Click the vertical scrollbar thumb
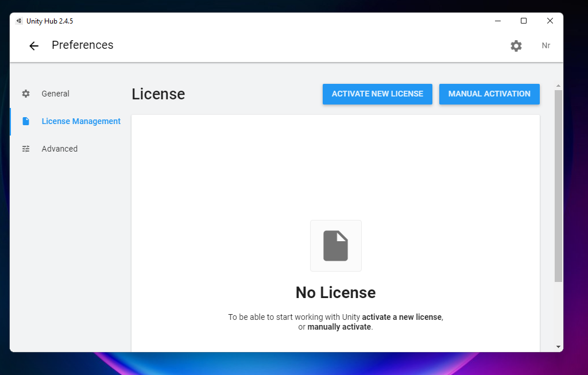 click(x=558, y=186)
